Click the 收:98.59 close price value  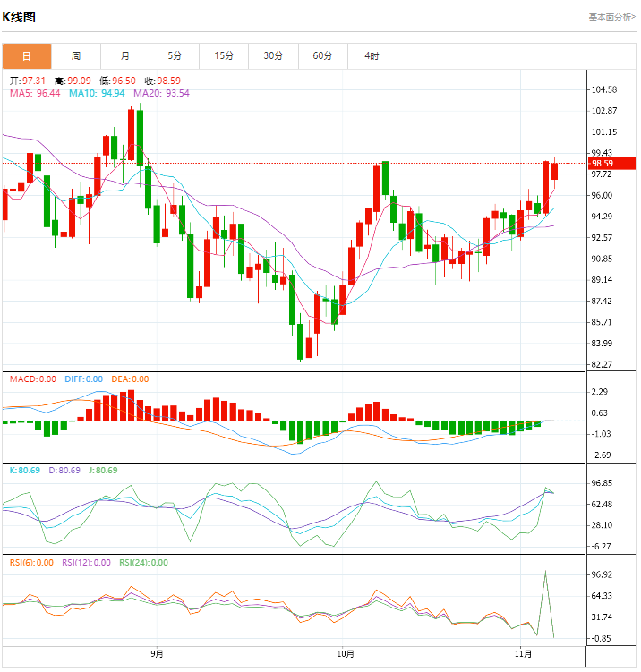[163, 81]
